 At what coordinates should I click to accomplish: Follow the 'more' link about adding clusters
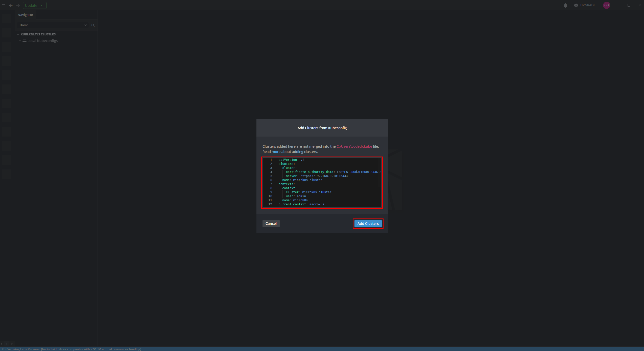coord(276,152)
